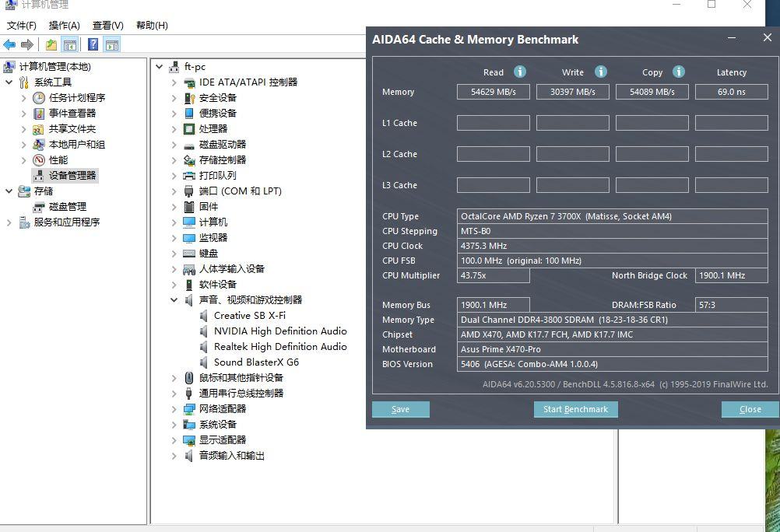The width and height of the screenshot is (780, 532).
Task: Click the Read column info icon
Action: pyautogui.click(x=520, y=72)
